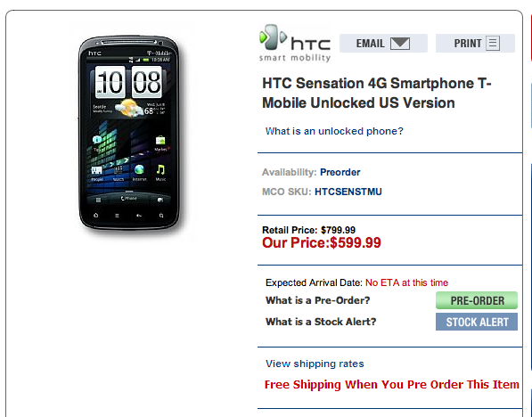Open the 'View shipping rates' link
The width and height of the screenshot is (532, 417).
[x=315, y=364]
